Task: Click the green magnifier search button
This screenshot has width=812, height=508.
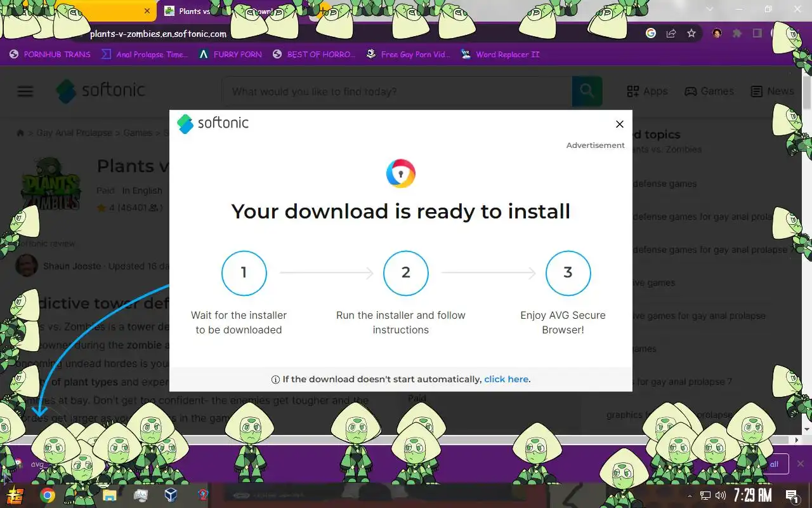Action: pos(587,91)
